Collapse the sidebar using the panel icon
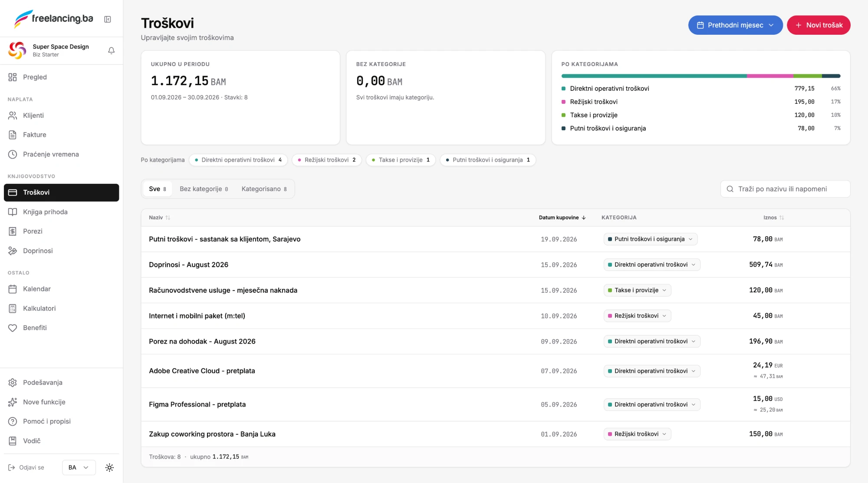This screenshot has width=868, height=483. 108,19
